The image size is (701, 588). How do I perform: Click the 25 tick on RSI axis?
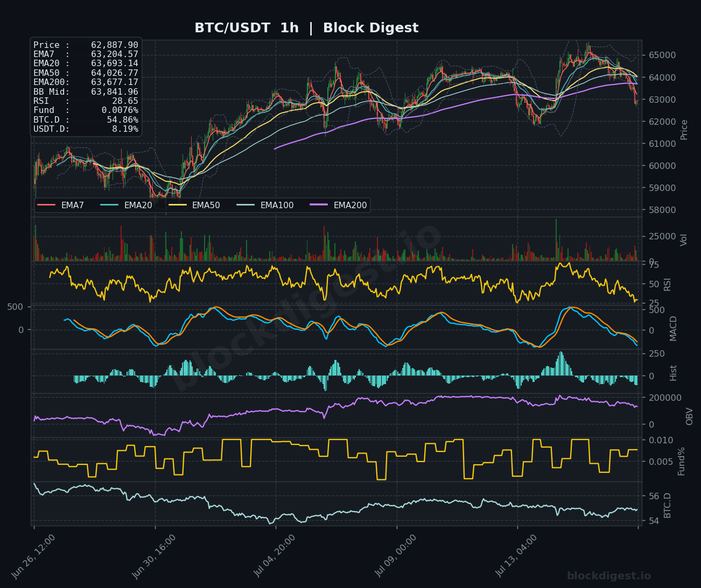654,303
